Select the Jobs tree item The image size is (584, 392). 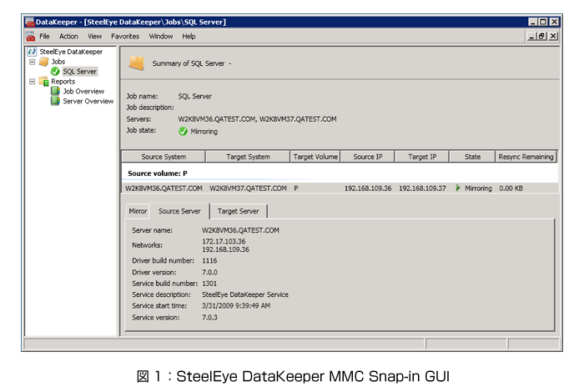point(58,62)
